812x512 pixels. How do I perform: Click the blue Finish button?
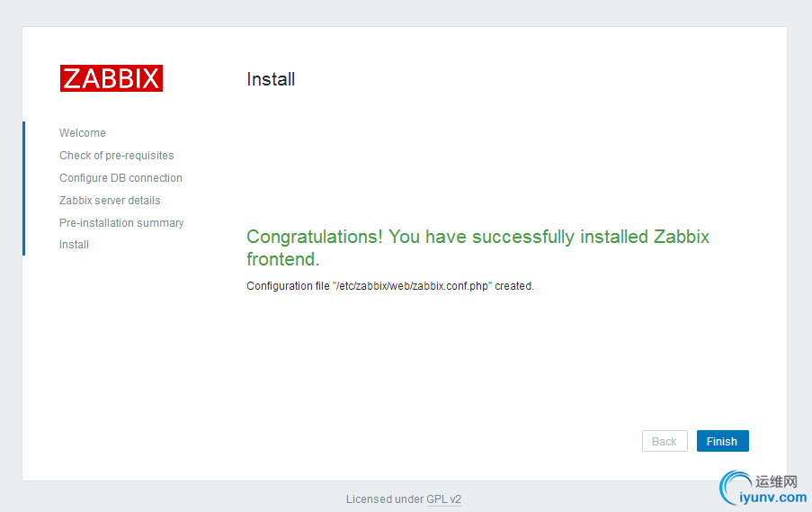722,441
